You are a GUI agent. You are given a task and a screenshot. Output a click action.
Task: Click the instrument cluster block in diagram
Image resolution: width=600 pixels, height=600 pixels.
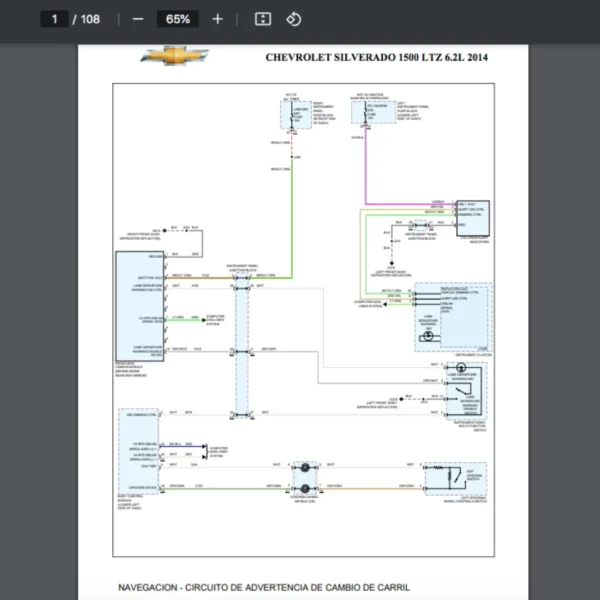450,315
